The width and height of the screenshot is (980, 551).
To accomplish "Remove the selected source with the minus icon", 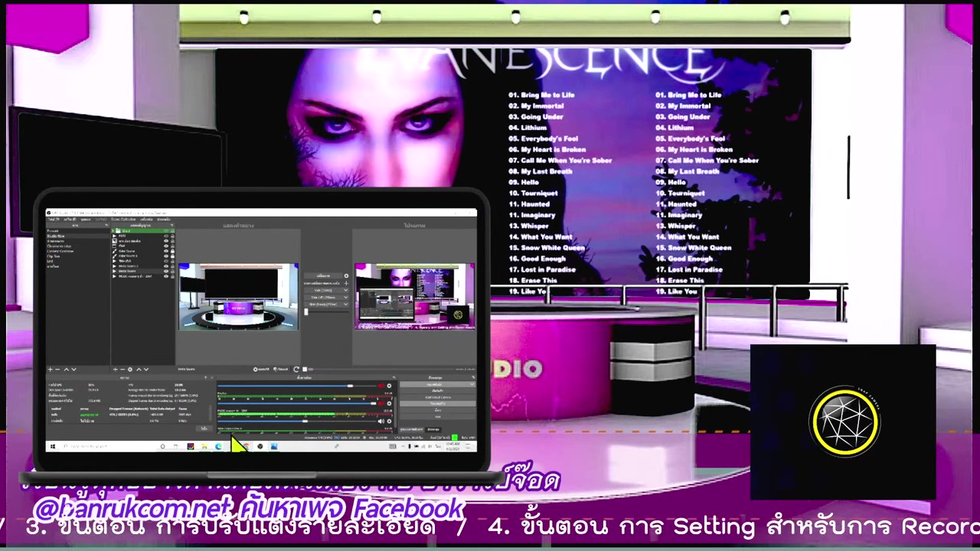I will pos(122,370).
